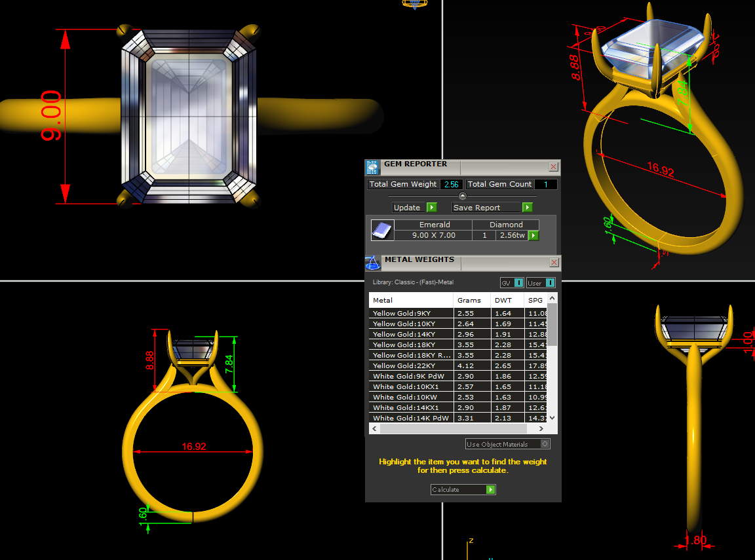Toggle the User library switch
The width and height of the screenshot is (755, 560).
click(549, 283)
